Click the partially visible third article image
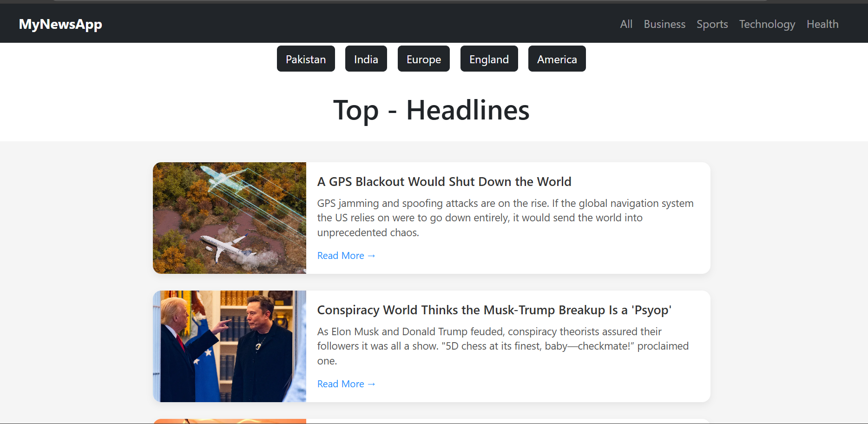 tap(229, 421)
